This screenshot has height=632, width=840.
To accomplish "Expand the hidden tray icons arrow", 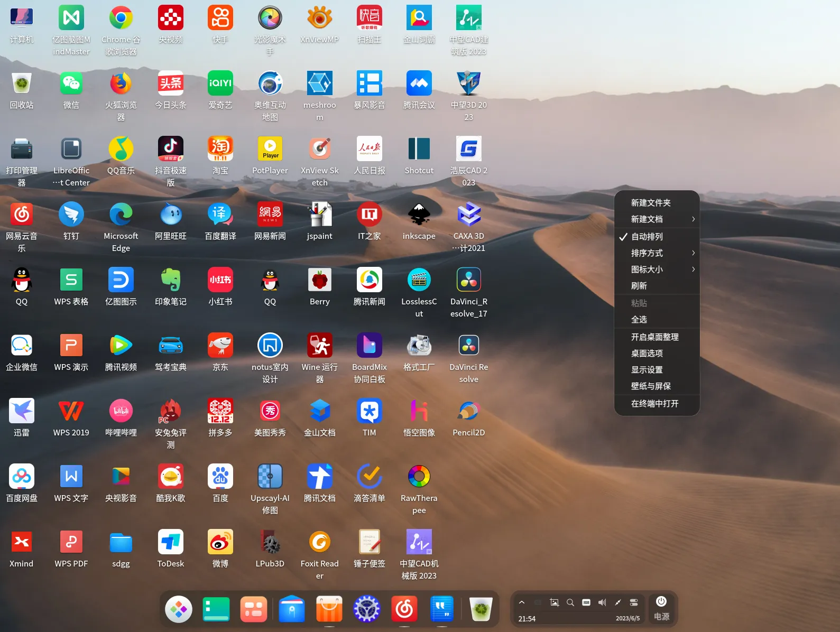I will [522, 602].
